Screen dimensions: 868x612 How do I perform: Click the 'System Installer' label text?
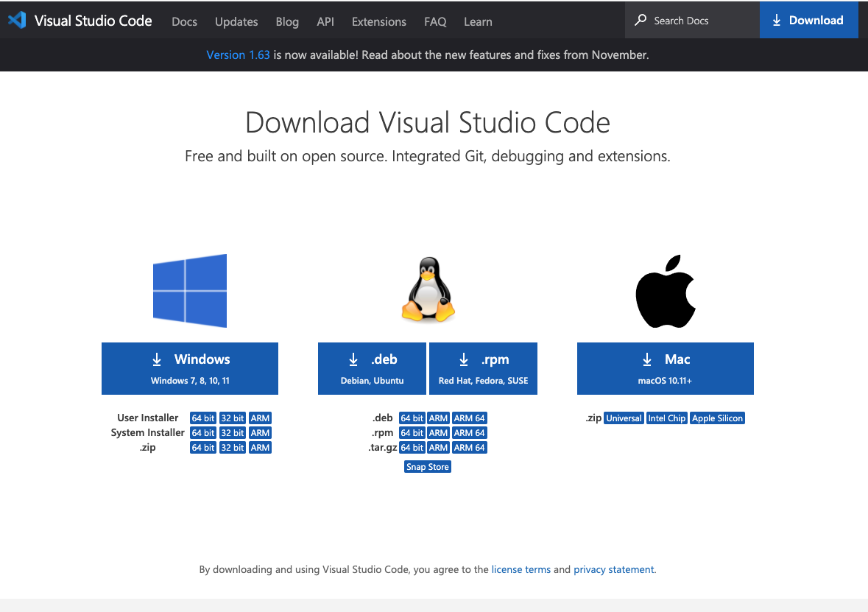[x=147, y=432]
